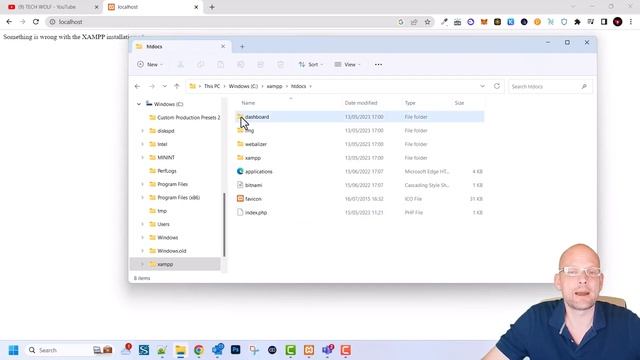The height and width of the screenshot is (360, 640).
Task: Expand the diskspd tree folder
Action: point(142,131)
